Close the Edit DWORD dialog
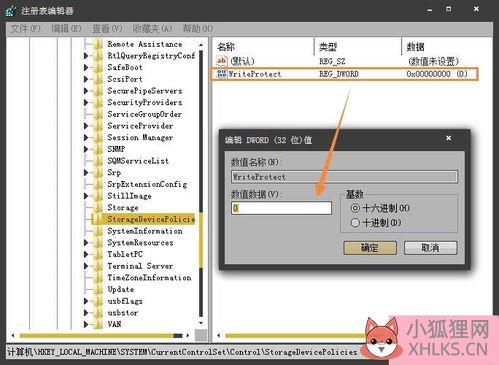The image size is (499, 365). (x=449, y=138)
